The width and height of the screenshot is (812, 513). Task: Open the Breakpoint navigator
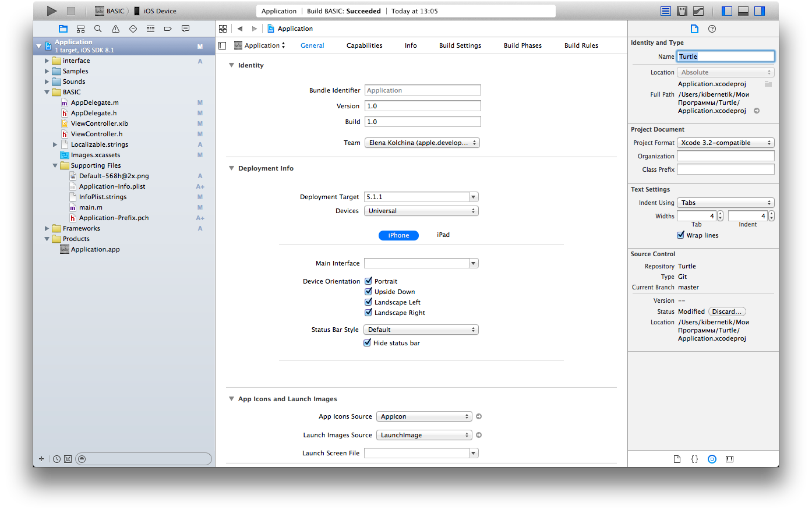(x=168, y=29)
